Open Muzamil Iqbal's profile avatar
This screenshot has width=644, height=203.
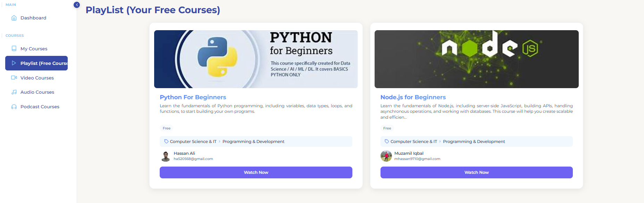386,156
